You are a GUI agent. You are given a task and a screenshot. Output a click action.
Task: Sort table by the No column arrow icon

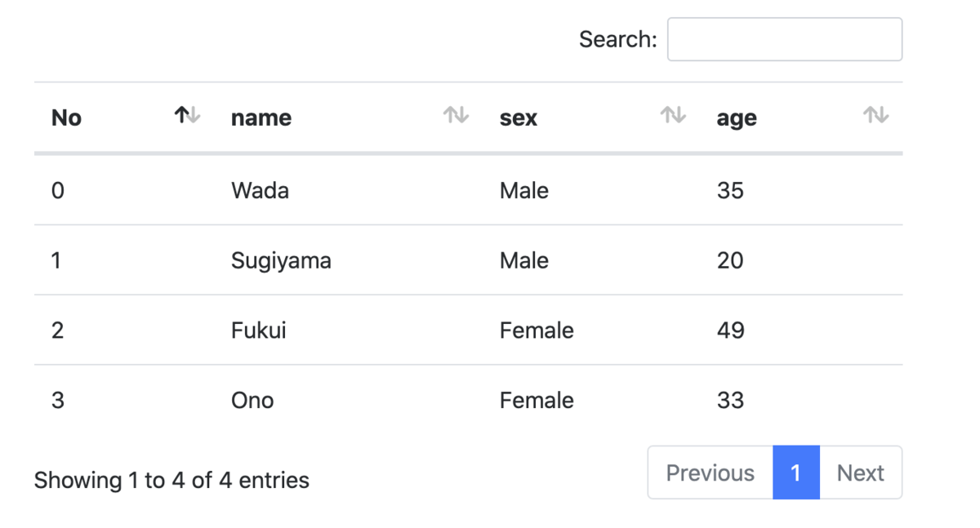pos(187,116)
